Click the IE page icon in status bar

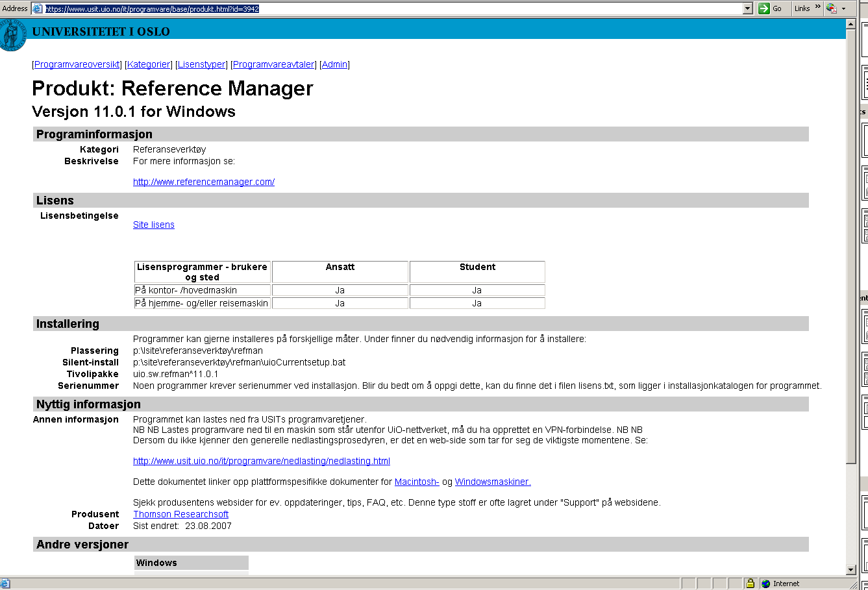pyautogui.click(x=5, y=584)
